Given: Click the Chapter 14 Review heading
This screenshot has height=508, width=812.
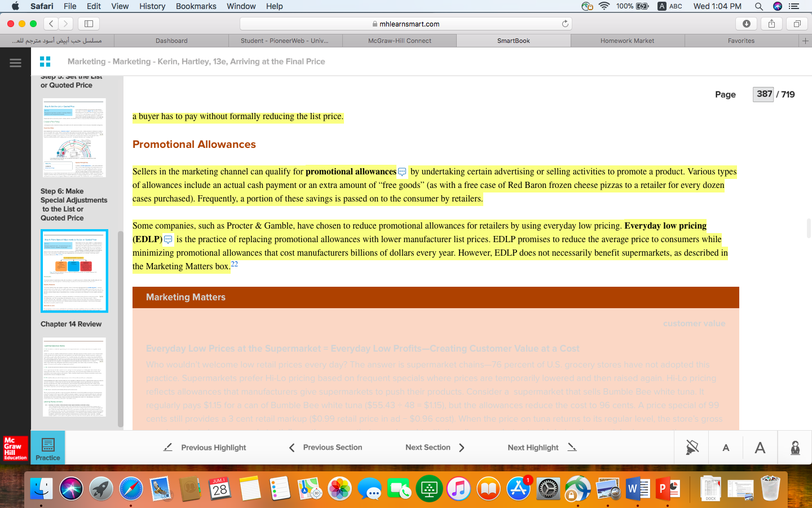Looking at the screenshot, I should click(x=71, y=324).
